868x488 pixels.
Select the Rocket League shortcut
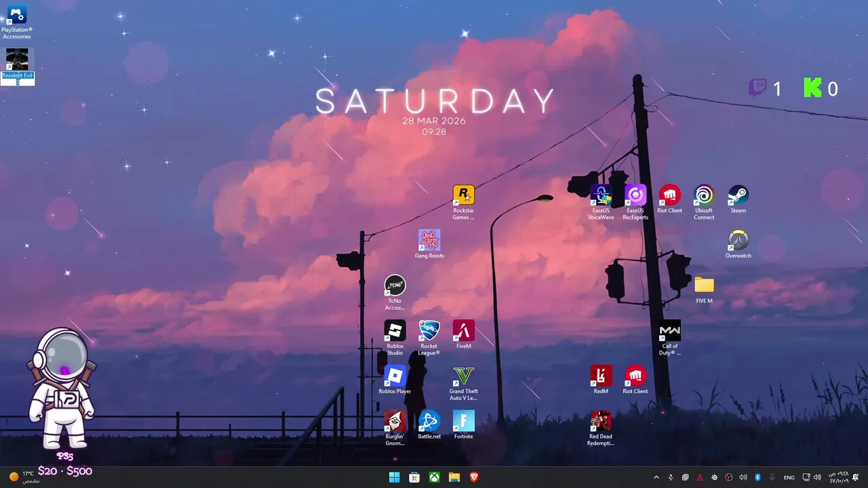(x=429, y=338)
